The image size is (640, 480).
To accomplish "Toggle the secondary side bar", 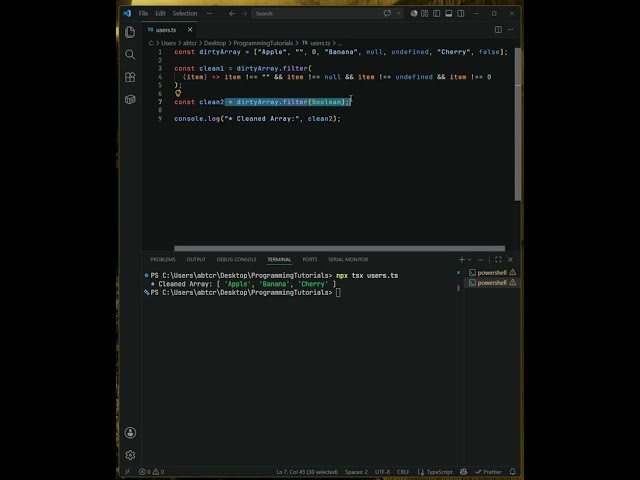I will (460, 13).
